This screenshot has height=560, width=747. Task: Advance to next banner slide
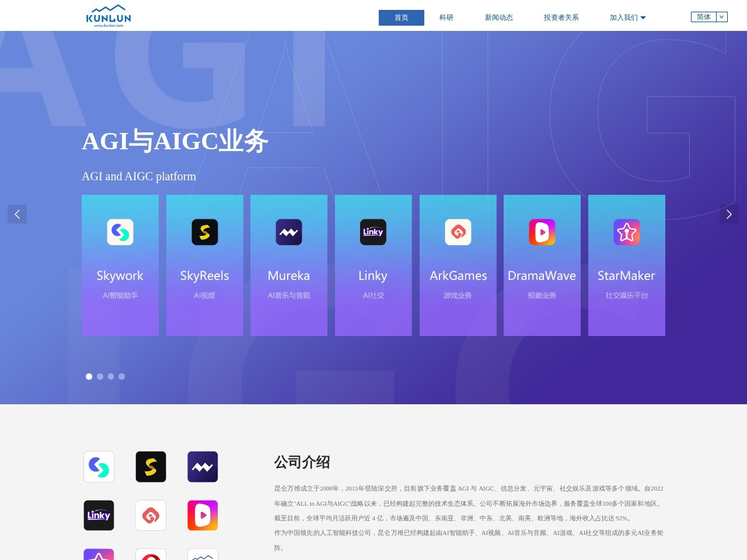pyautogui.click(x=729, y=214)
